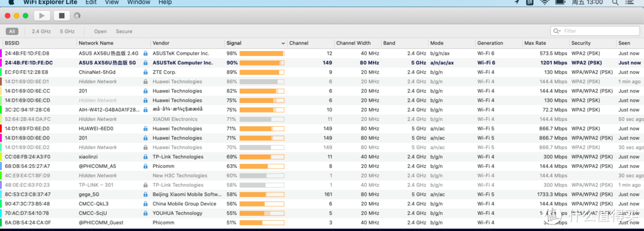Sort by the Channel Width column header
The image size is (644, 231).
[357, 43]
